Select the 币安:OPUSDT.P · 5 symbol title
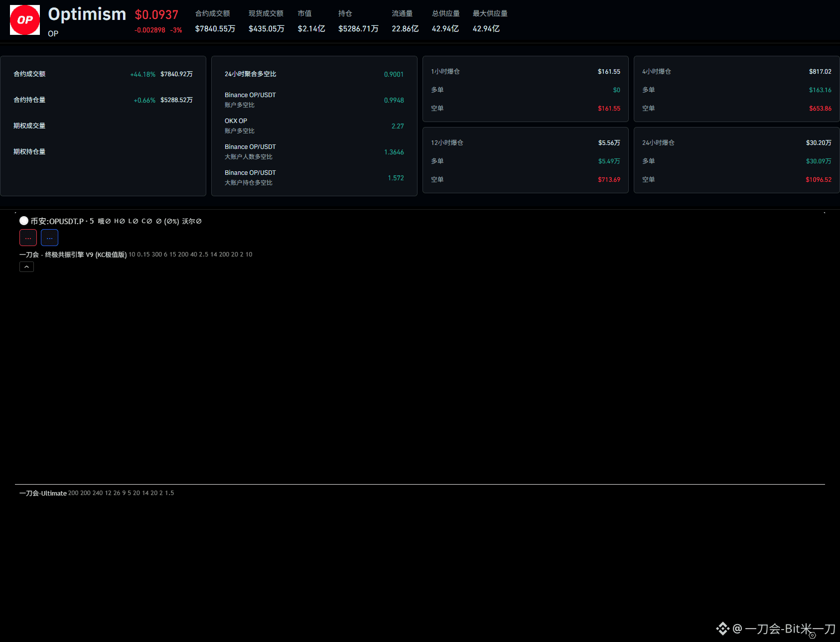The width and height of the screenshot is (840, 642). 62,221
